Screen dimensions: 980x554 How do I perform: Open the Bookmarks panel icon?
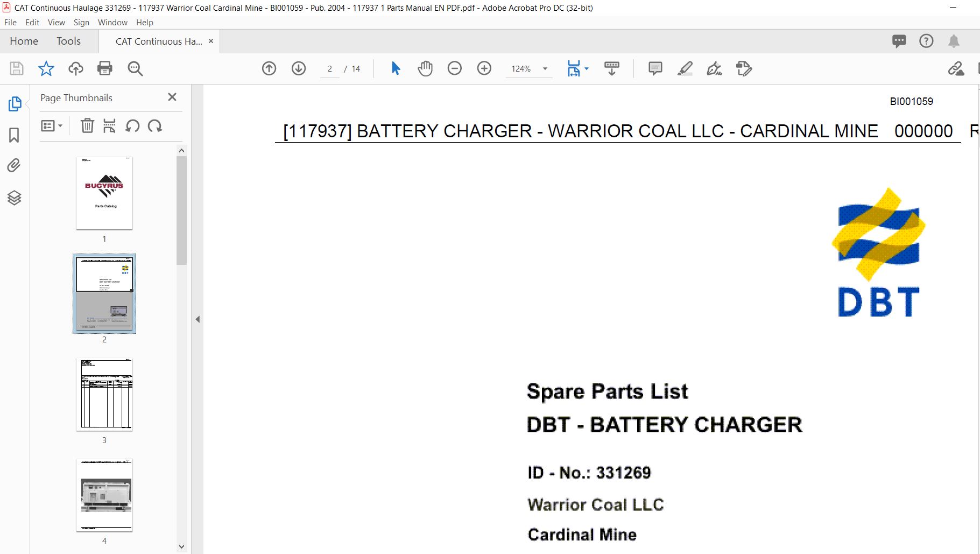pyautogui.click(x=15, y=135)
